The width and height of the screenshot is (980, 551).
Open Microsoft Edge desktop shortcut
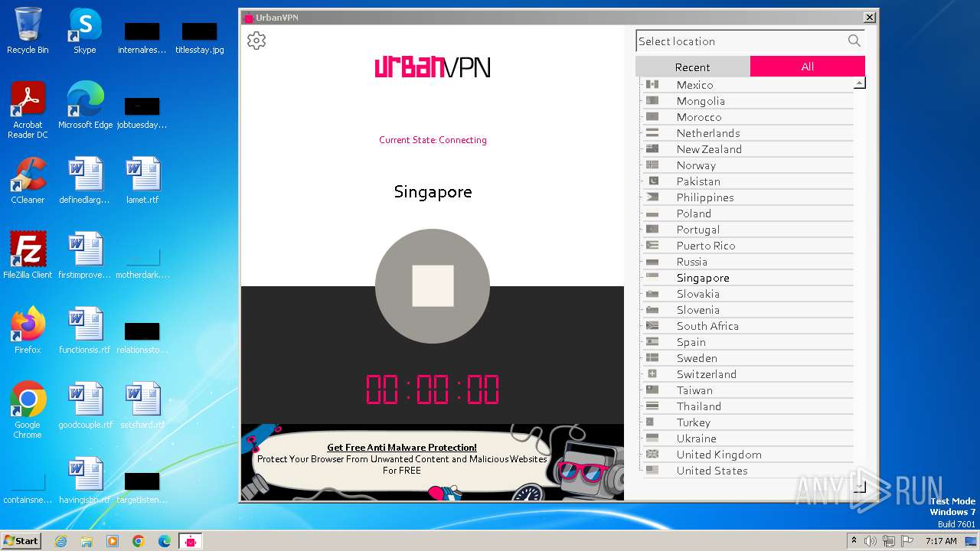tap(85, 106)
